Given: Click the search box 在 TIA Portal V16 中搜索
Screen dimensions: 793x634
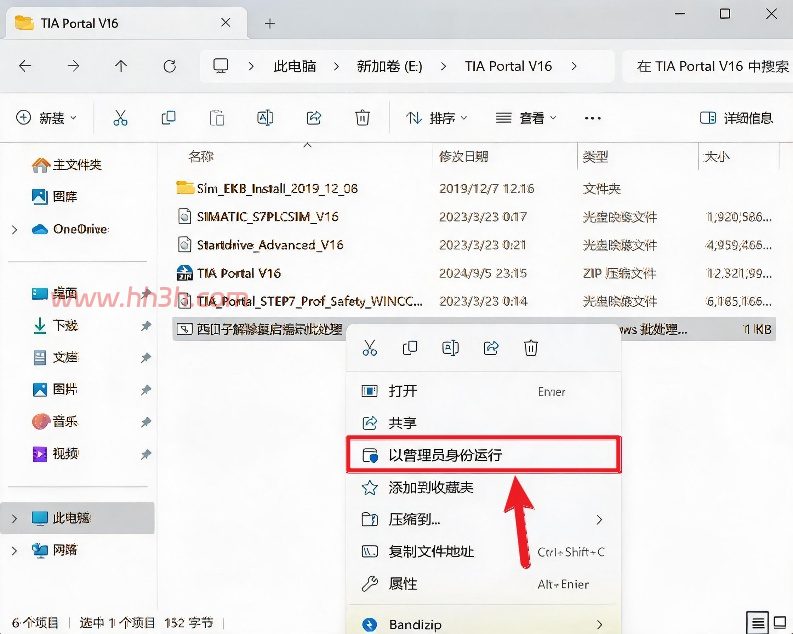Looking at the screenshot, I should click(707, 66).
